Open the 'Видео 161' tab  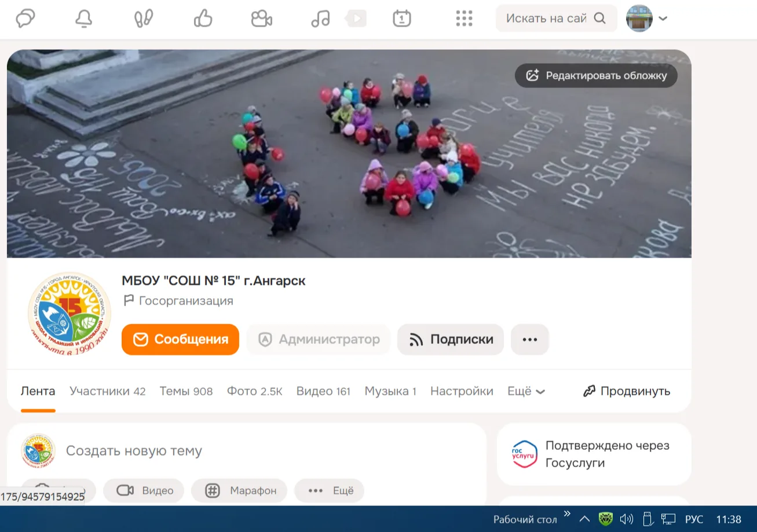tap(324, 391)
